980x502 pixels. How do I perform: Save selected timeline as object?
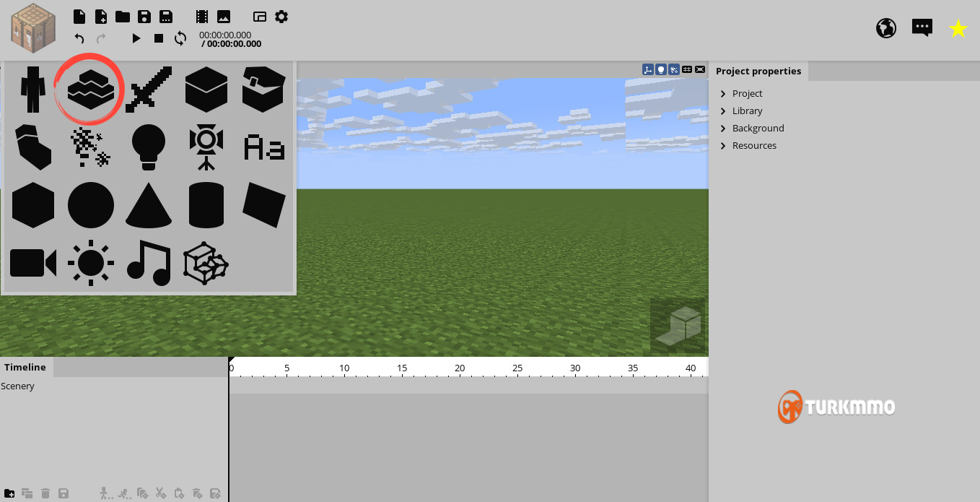coord(64,493)
